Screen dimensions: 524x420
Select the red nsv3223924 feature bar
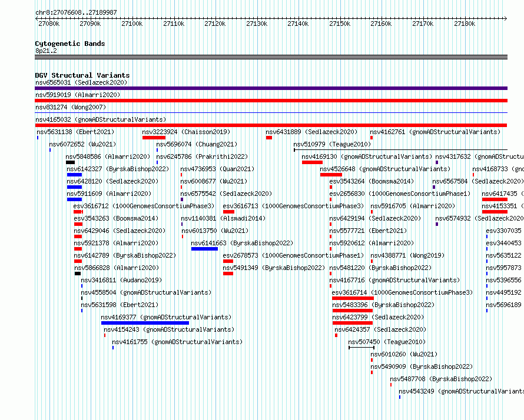(x=154, y=138)
